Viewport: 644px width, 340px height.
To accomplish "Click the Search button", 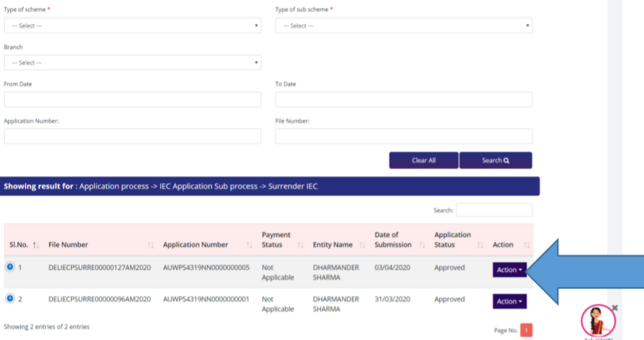I will click(495, 160).
